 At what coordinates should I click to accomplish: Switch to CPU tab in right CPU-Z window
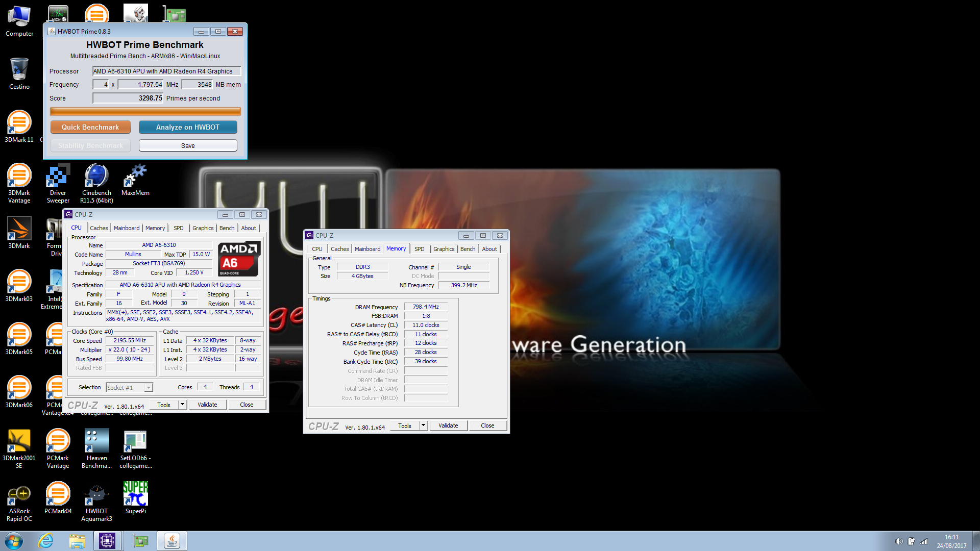(317, 249)
